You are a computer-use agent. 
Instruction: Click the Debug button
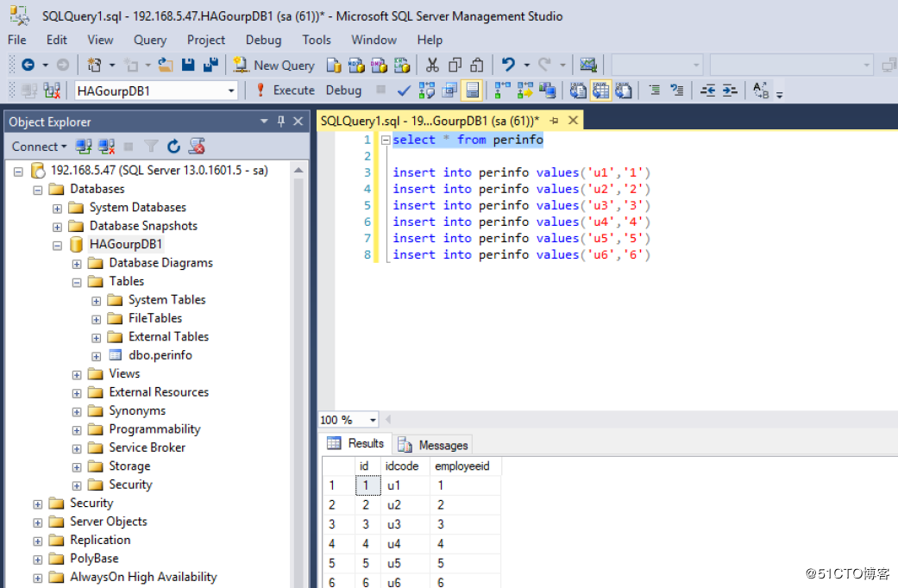click(343, 91)
